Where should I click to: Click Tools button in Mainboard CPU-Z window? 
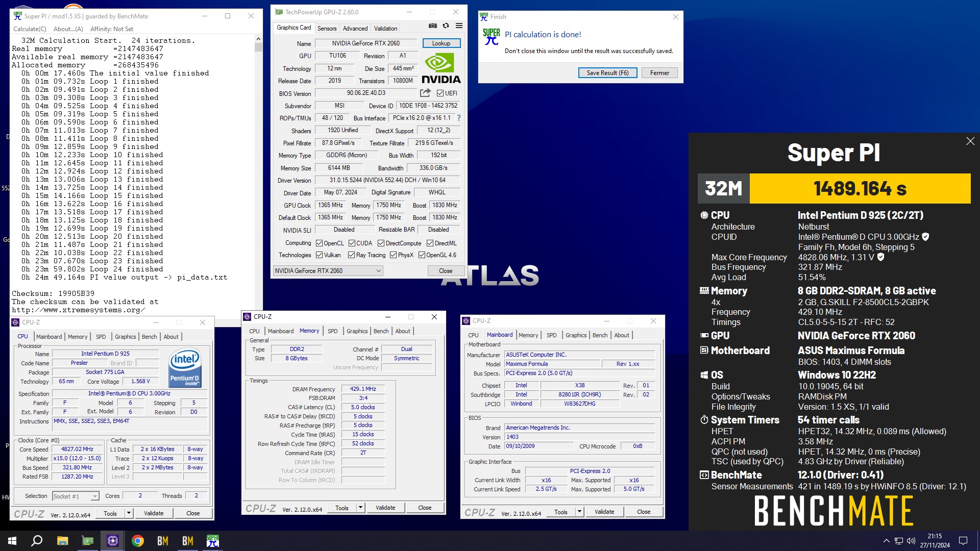coord(561,512)
